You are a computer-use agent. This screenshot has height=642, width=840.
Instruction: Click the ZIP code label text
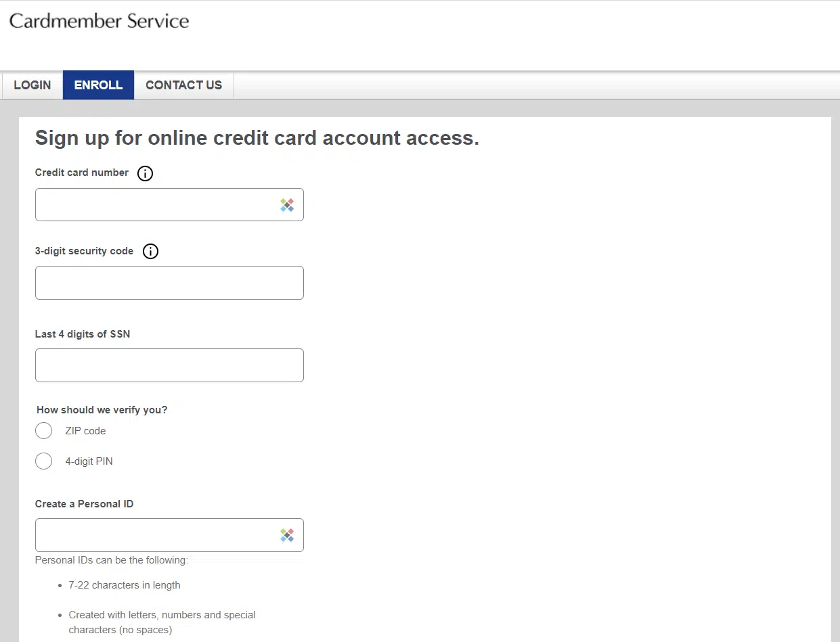(86, 430)
